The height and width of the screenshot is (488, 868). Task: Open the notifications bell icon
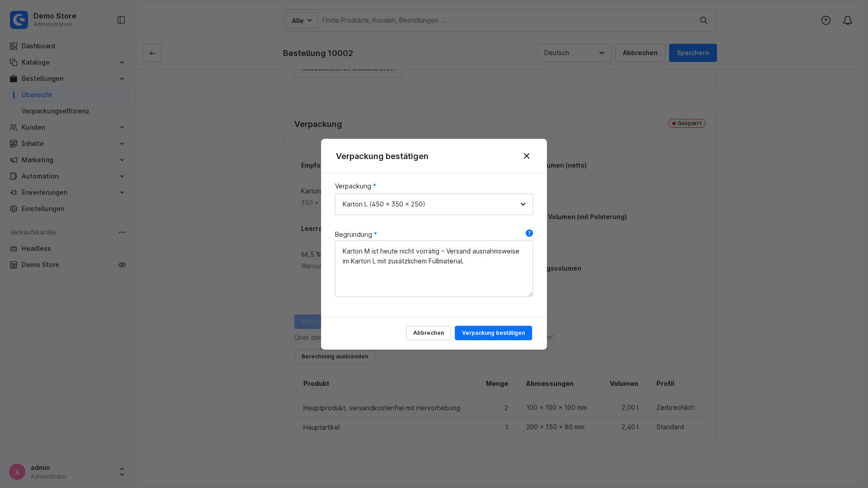(848, 20)
